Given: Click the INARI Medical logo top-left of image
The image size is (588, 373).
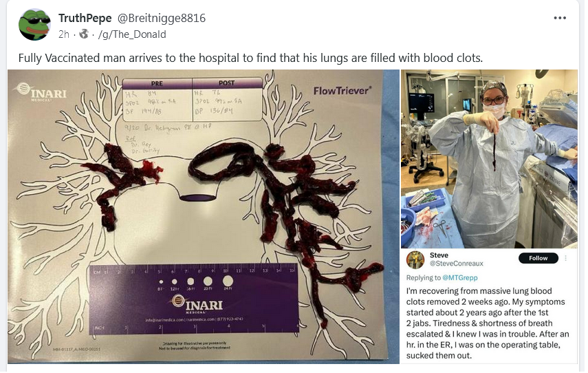Looking at the screenshot, I should point(43,92).
